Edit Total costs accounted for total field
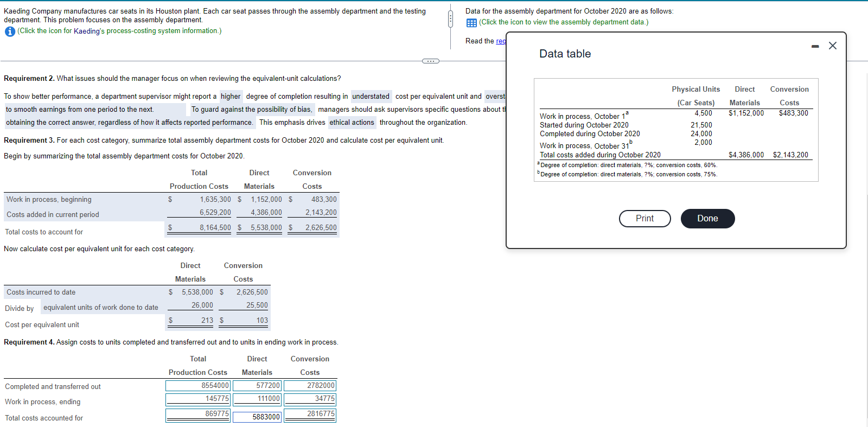This screenshot has height=427, width=868. (198, 415)
